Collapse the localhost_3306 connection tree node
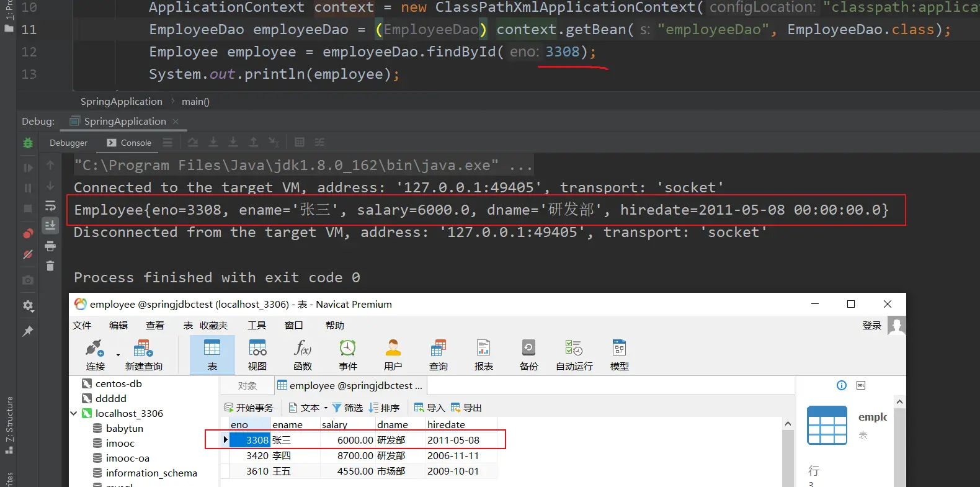980x487 pixels. 74,413
